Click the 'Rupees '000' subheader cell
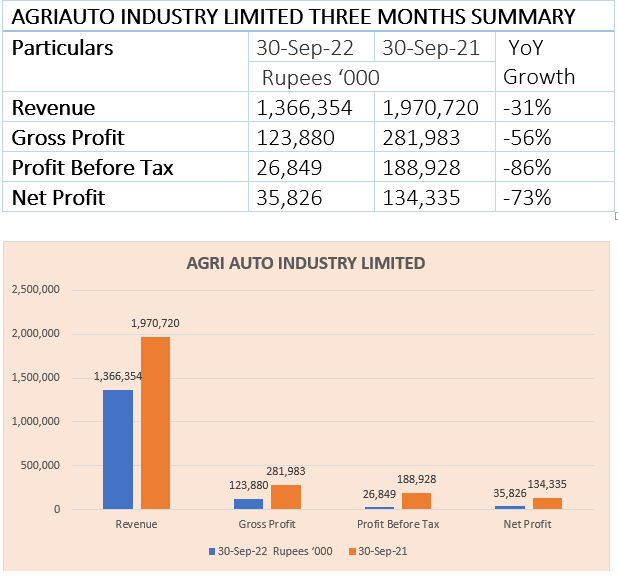 372,77
